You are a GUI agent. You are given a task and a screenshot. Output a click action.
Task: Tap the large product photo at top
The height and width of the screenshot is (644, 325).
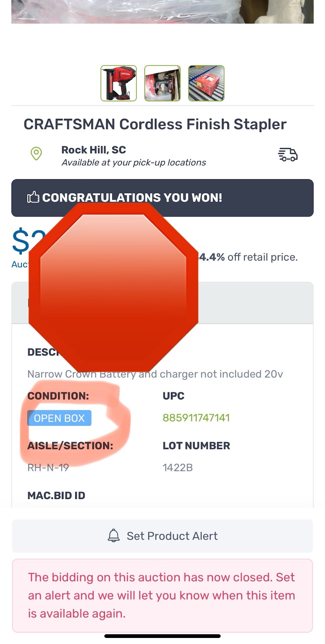click(x=162, y=12)
